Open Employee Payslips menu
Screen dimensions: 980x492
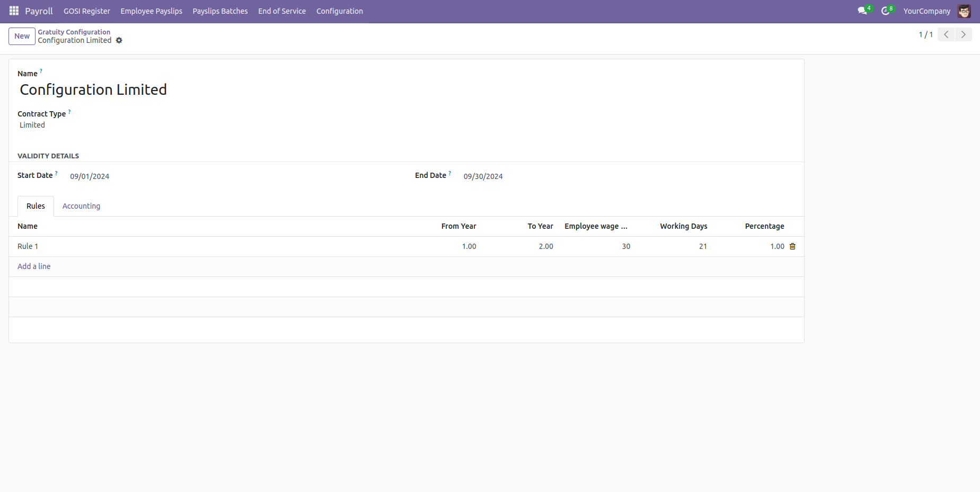click(x=151, y=11)
